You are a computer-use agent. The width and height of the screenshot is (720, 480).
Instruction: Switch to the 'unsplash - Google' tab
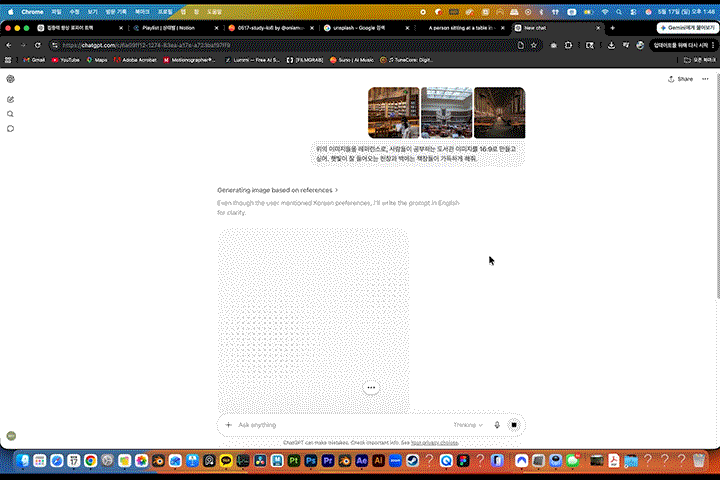[366, 28]
